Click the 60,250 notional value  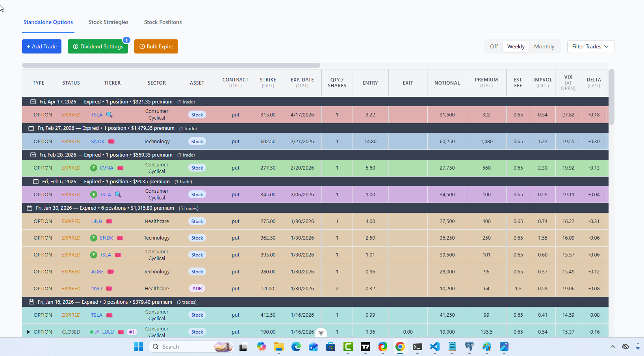coord(447,141)
